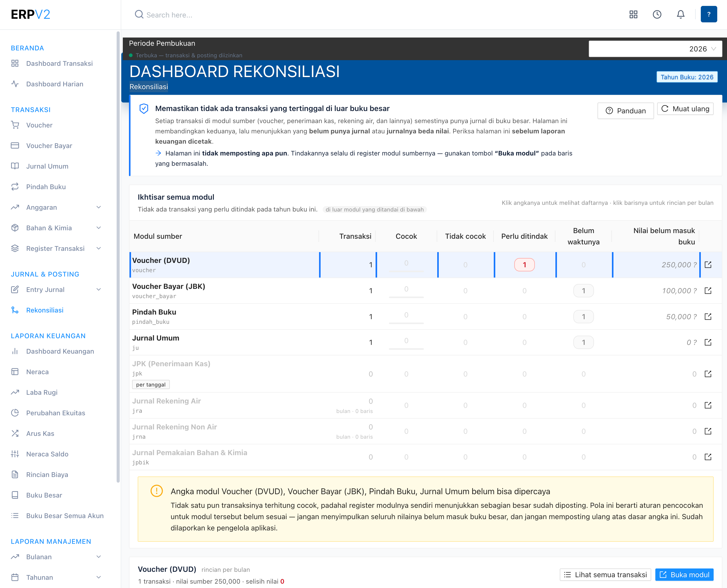The image size is (727, 588).
Task: Open module icon for JPK (Penerimaan Kas) row
Action: tap(708, 374)
